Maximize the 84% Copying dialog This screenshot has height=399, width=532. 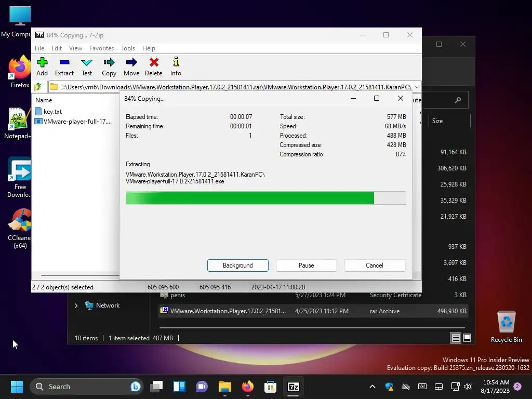[376, 98]
